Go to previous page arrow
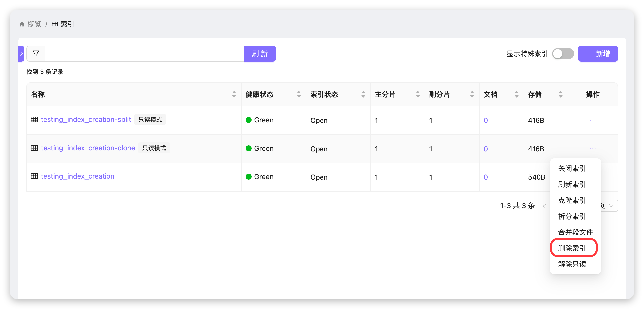The image size is (644, 309). click(x=544, y=206)
